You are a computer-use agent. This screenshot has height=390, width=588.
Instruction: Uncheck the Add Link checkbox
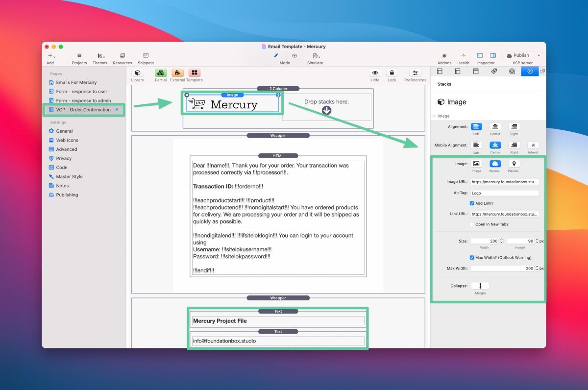point(472,203)
